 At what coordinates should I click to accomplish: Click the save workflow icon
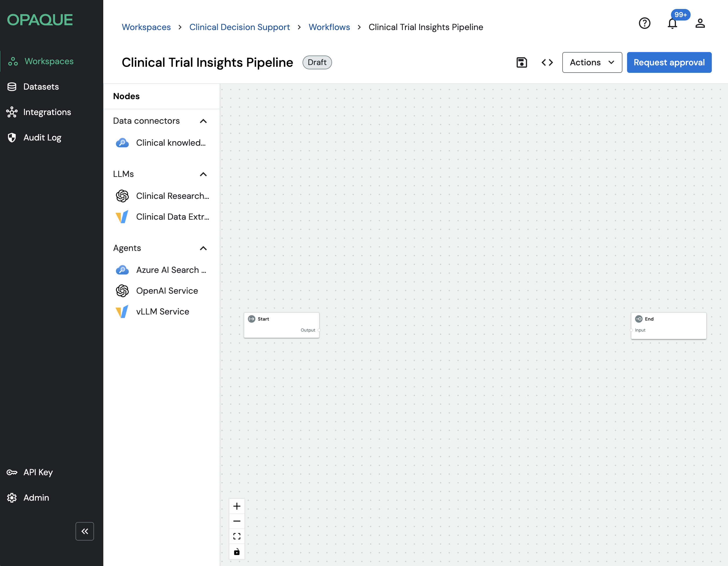[521, 62]
